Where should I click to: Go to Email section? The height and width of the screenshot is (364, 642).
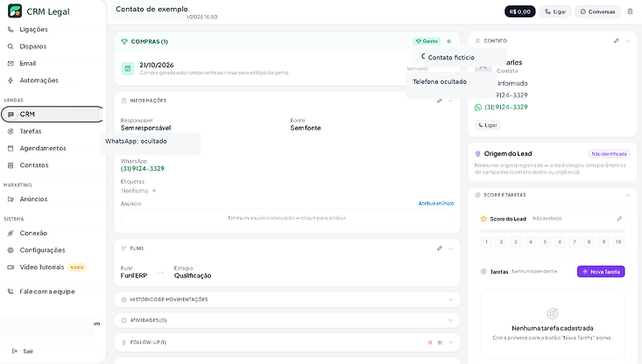[27, 63]
